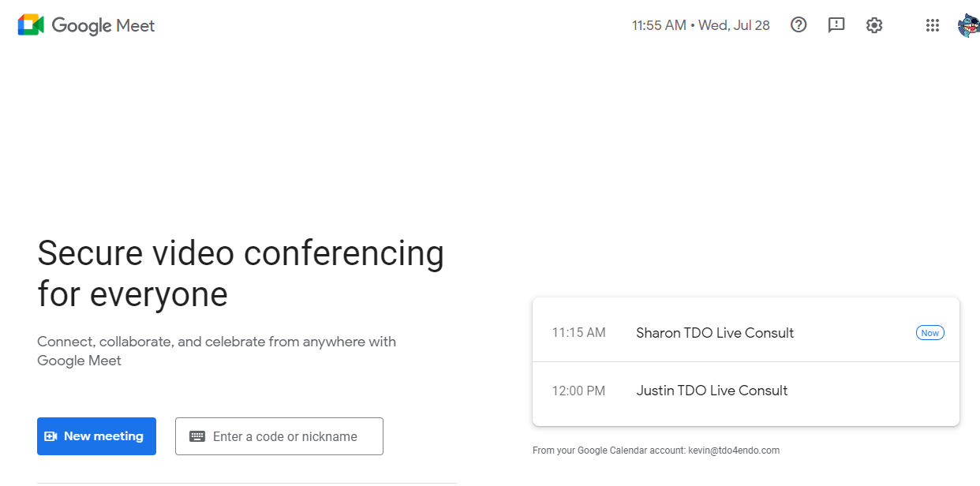Viewport: 980px width, 486px height.
Task: Click the account profile avatar
Action: (968, 25)
